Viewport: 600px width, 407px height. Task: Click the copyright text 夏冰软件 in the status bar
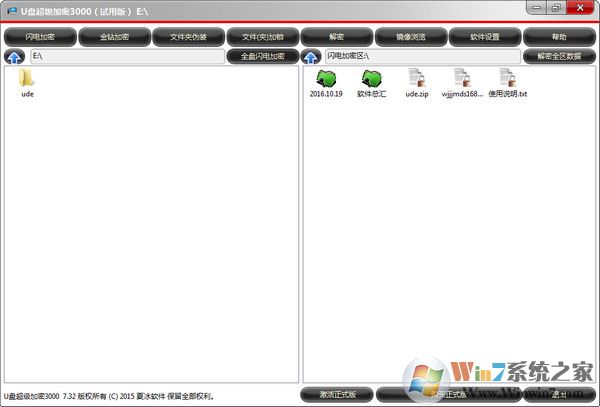pyautogui.click(x=150, y=396)
